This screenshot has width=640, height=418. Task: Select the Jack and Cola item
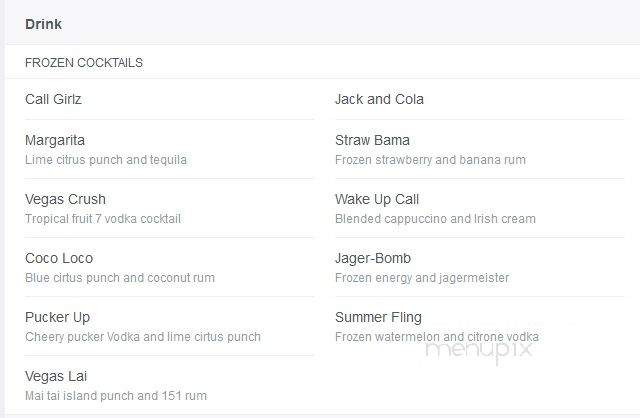click(379, 99)
